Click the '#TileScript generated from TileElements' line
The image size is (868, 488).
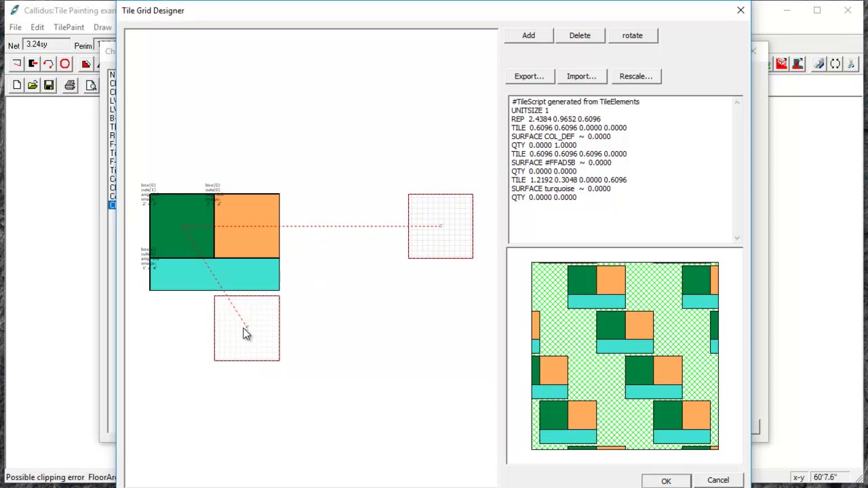[x=575, y=102]
